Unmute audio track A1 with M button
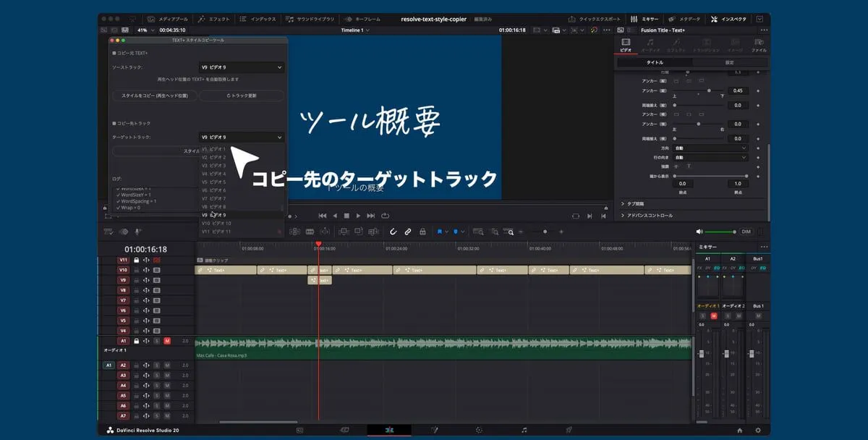Viewport: 868px width, 440px height. (167, 341)
